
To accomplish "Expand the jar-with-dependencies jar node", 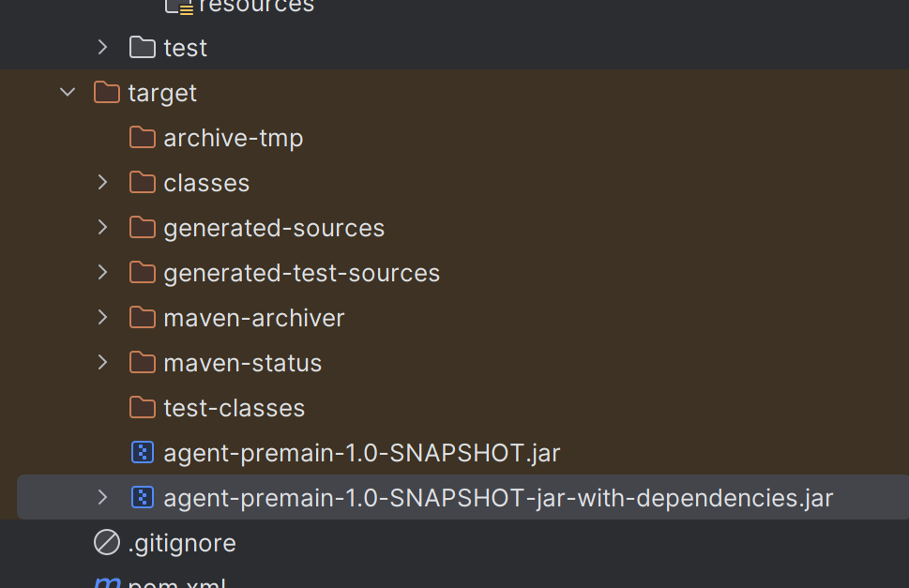I will coord(103,498).
